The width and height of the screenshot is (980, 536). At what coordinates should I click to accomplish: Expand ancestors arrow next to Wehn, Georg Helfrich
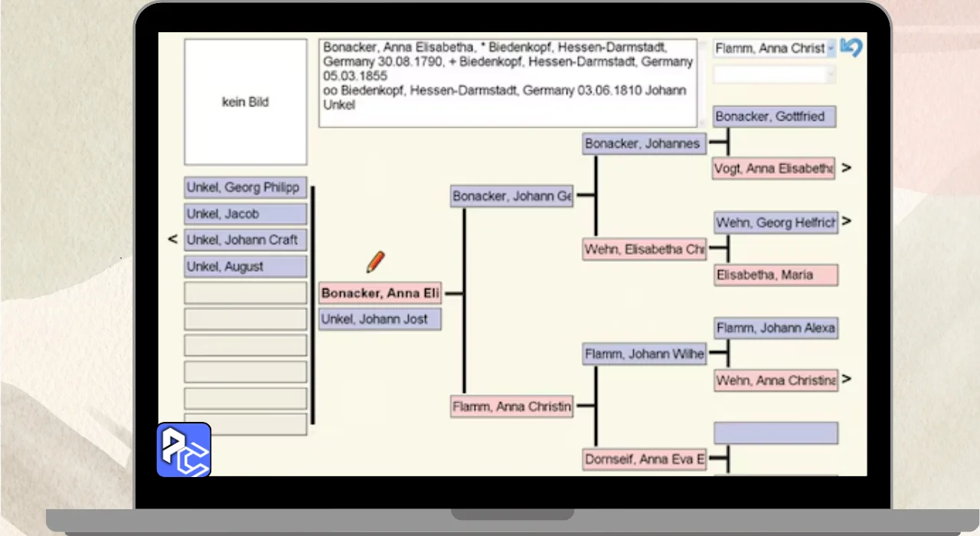[x=846, y=221]
